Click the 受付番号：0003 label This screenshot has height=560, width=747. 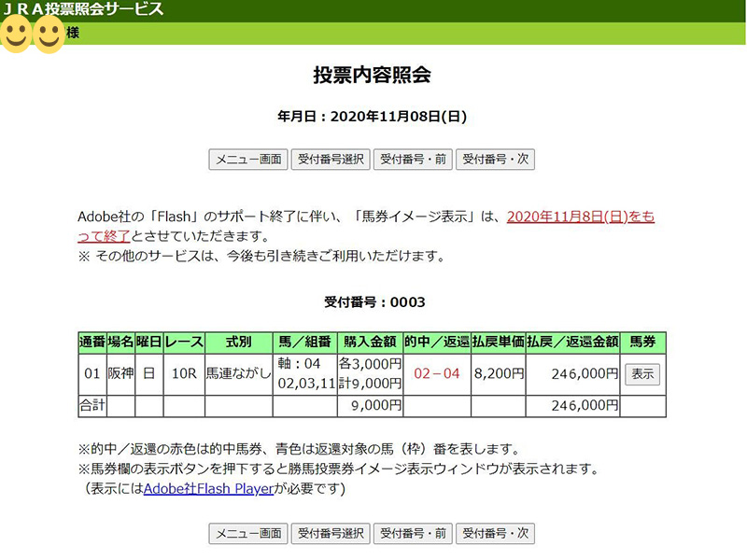tap(373, 302)
